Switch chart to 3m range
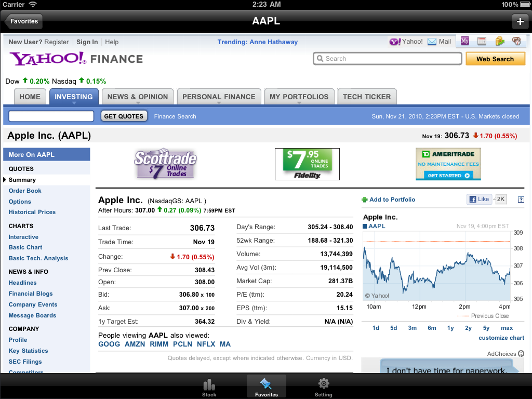Screen dimensions: 532x399 412,328
